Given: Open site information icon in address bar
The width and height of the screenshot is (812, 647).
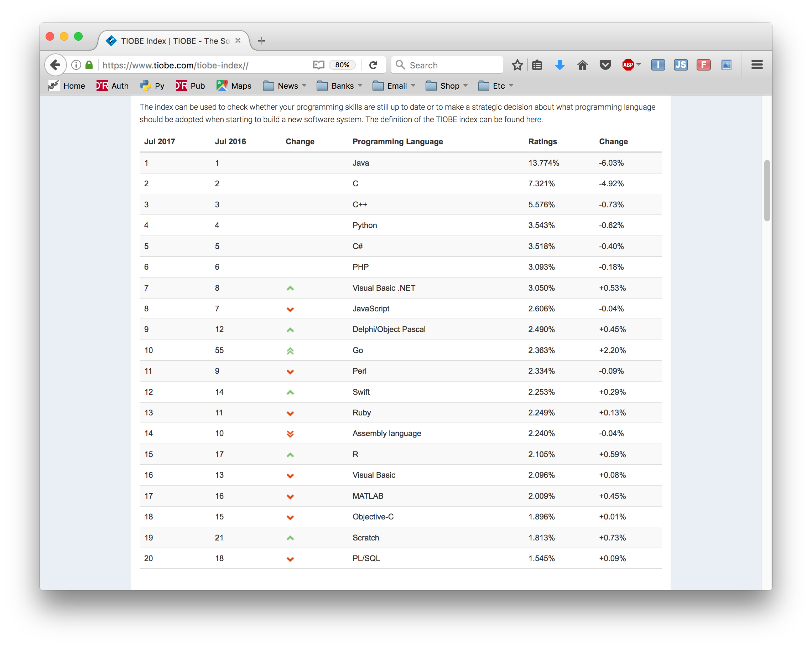Looking at the screenshot, I should coord(76,65).
